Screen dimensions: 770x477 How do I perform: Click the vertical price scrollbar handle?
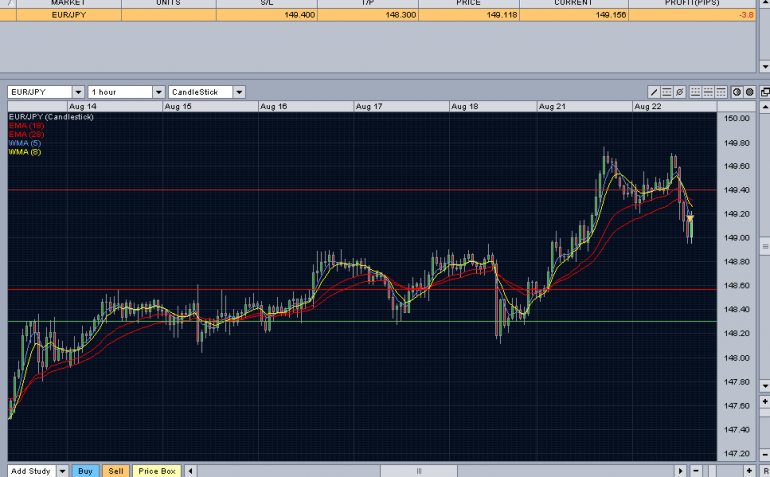[765, 246]
